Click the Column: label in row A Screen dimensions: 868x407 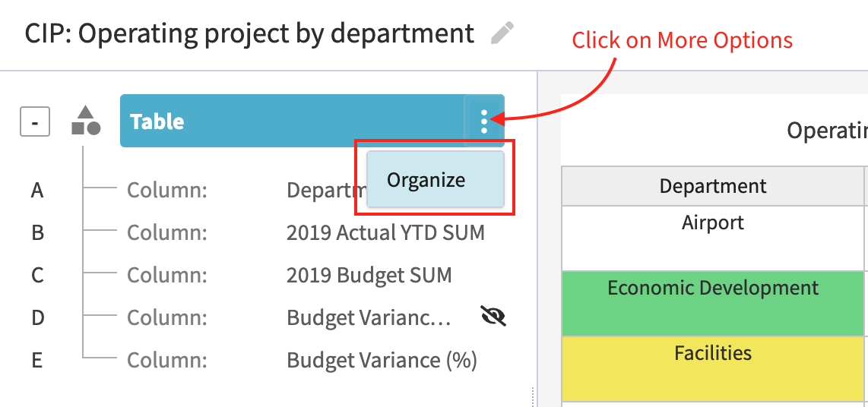[x=166, y=191]
